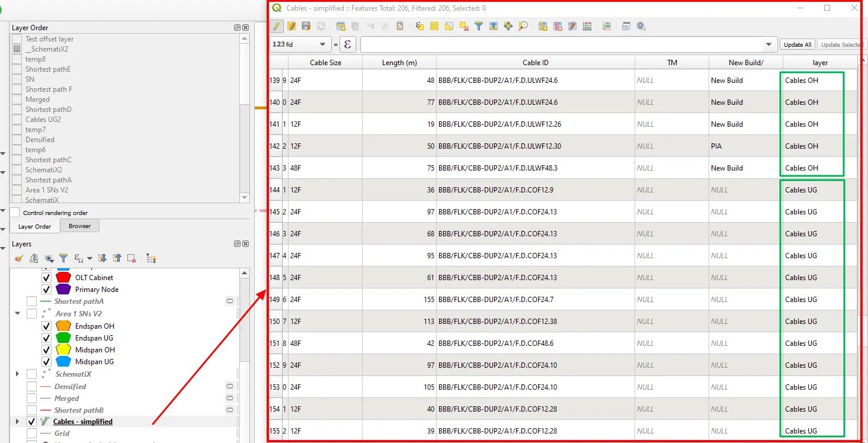This screenshot has width=868, height=443.
Task: Open the Layer Styling panel paintbrush
Action: coord(18,258)
